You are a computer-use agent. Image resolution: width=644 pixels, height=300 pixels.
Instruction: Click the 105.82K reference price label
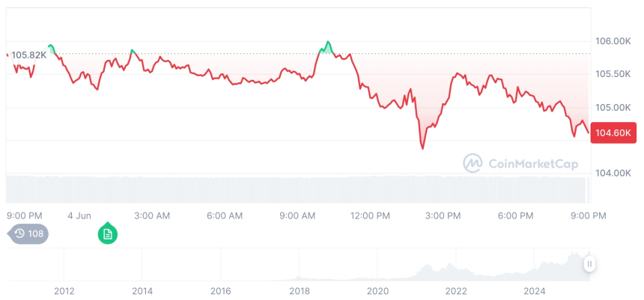point(28,55)
